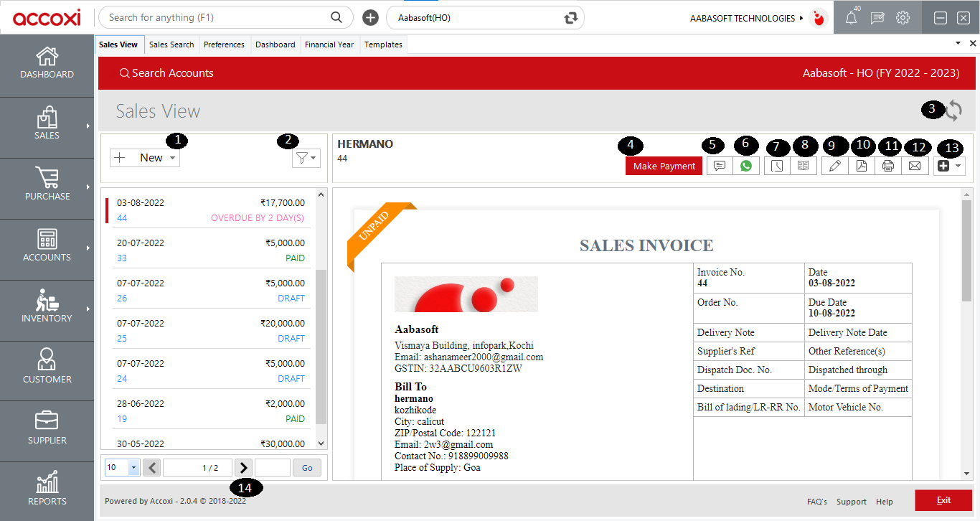Open notifications bell icon
Image resolution: width=980 pixels, height=521 pixels.
[852, 19]
